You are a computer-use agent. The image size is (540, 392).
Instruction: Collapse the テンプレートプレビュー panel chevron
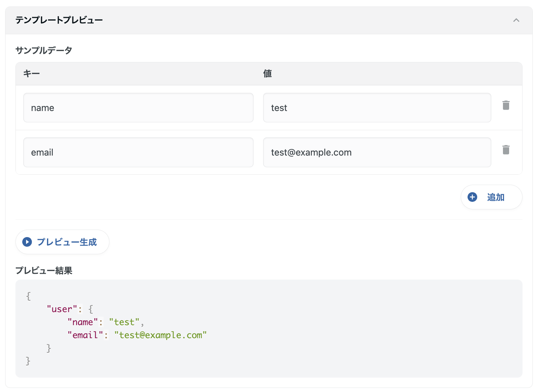(x=516, y=20)
